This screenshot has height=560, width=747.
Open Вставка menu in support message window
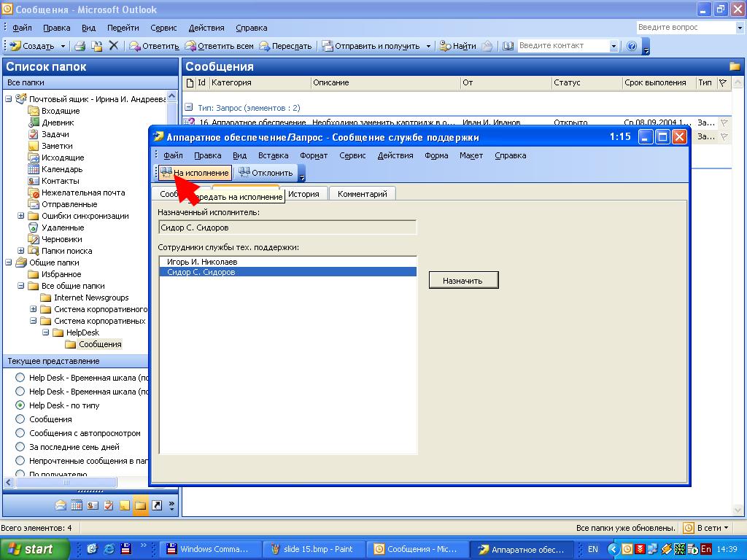pos(273,155)
